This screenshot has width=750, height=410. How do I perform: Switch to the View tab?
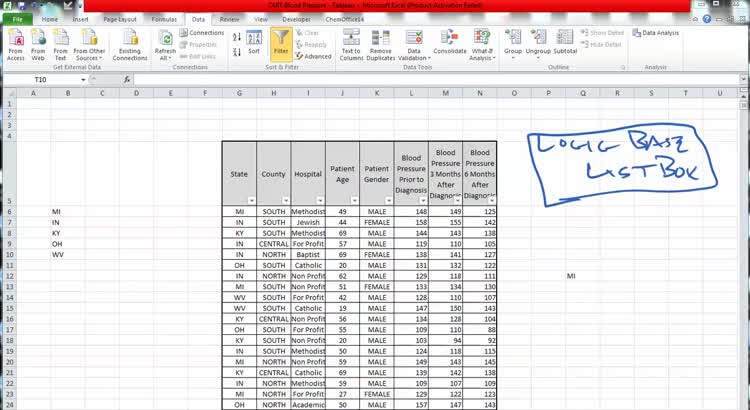click(x=261, y=20)
